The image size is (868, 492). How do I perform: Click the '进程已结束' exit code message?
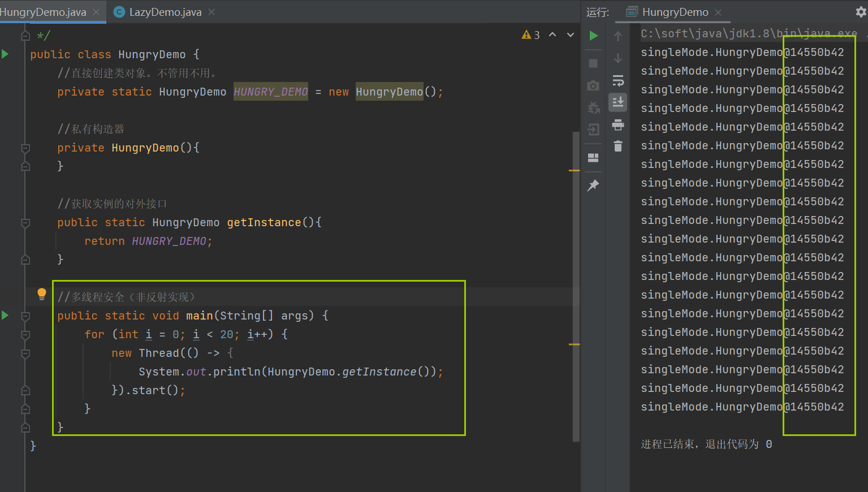(706, 444)
